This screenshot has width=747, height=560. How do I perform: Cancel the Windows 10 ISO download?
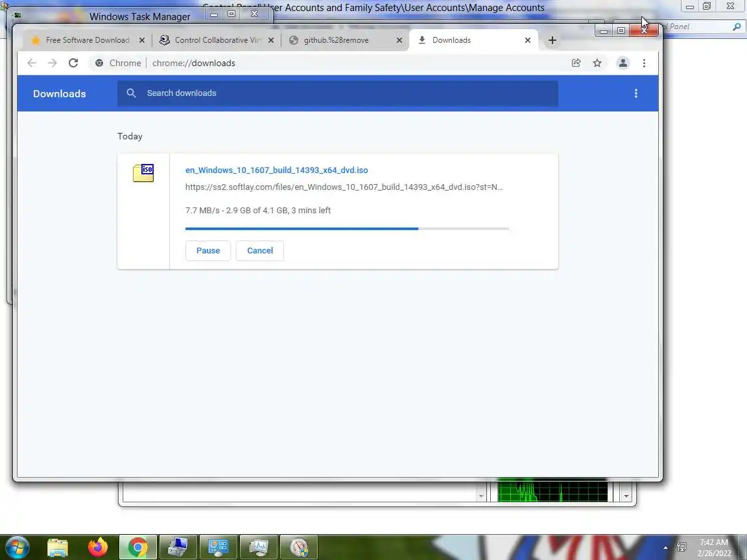260,250
